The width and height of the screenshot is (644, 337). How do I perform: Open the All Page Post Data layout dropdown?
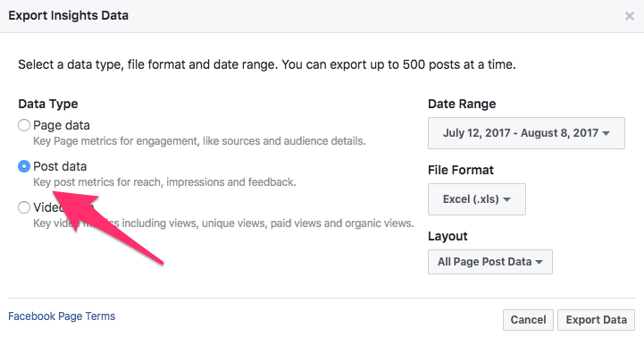pyautogui.click(x=490, y=262)
